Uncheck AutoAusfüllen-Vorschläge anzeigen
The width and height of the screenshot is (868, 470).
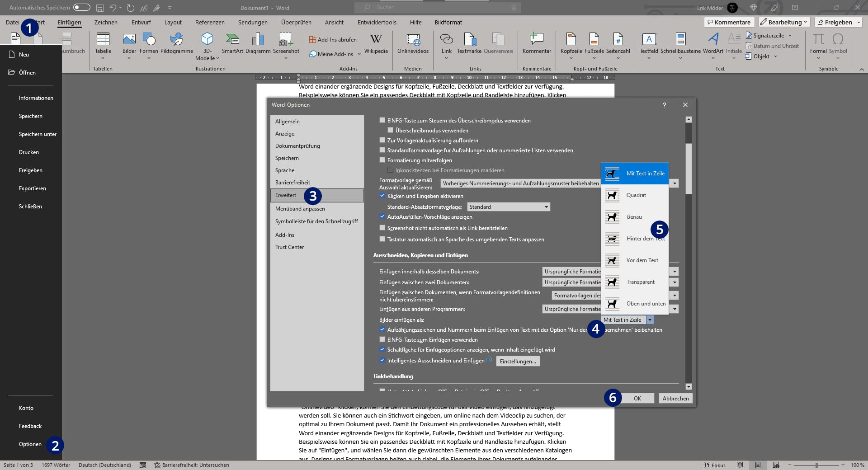pyautogui.click(x=382, y=216)
